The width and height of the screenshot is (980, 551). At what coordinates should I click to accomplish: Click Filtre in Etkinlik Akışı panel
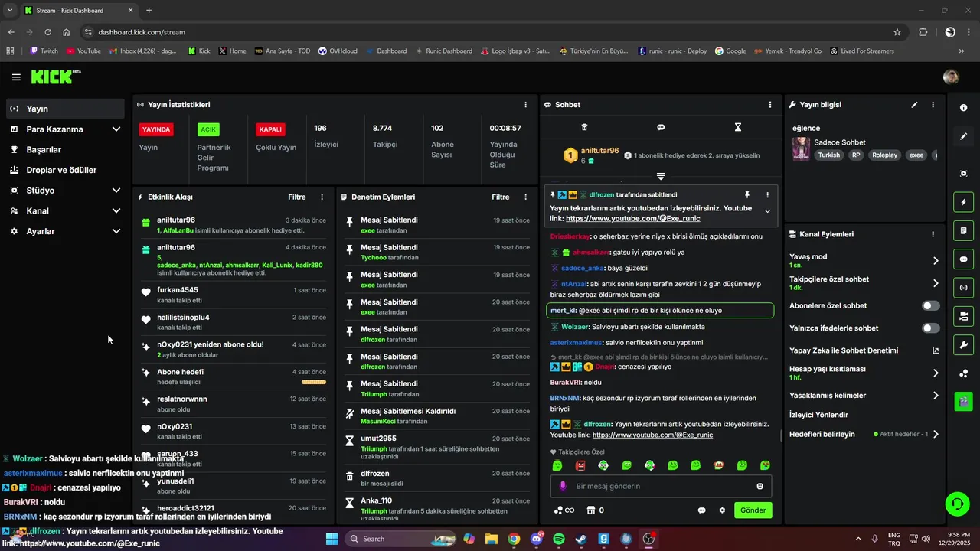pos(296,197)
